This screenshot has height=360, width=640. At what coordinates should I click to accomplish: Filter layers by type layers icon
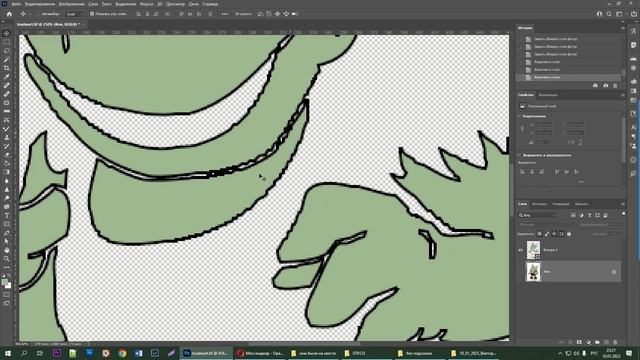point(589,215)
